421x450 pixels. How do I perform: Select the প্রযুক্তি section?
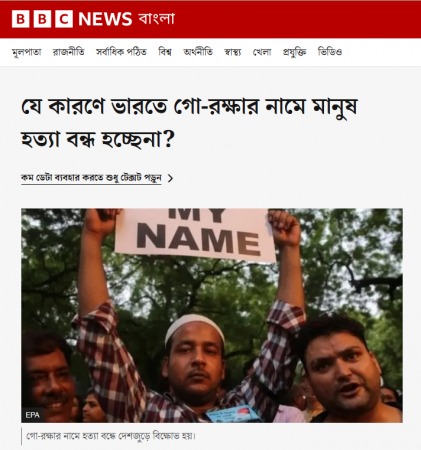pos(295,52)
